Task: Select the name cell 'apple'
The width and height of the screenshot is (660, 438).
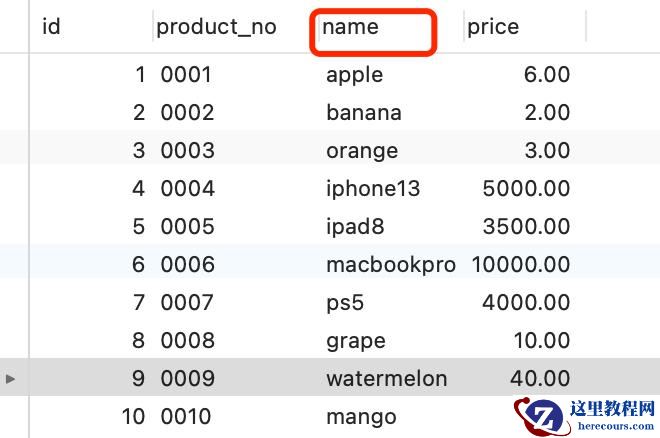Action: click(354, 75)
